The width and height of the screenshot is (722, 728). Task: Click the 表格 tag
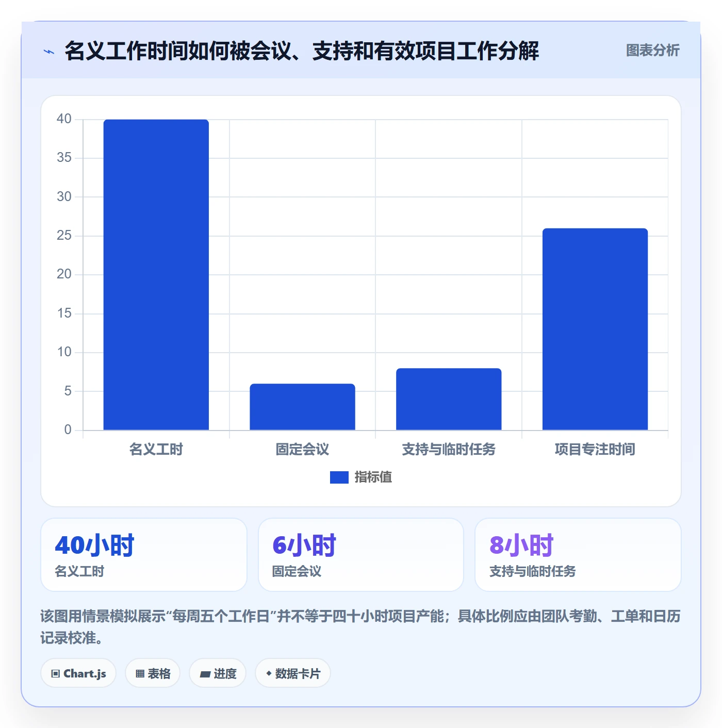(x=153, y=673)
